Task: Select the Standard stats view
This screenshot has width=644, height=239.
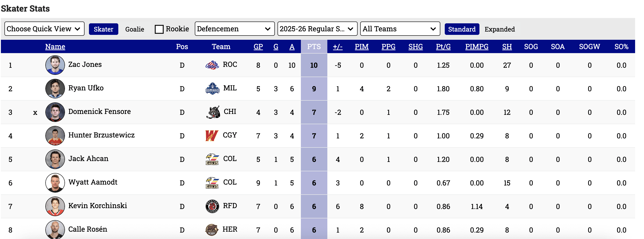Action: coord(461,29)
